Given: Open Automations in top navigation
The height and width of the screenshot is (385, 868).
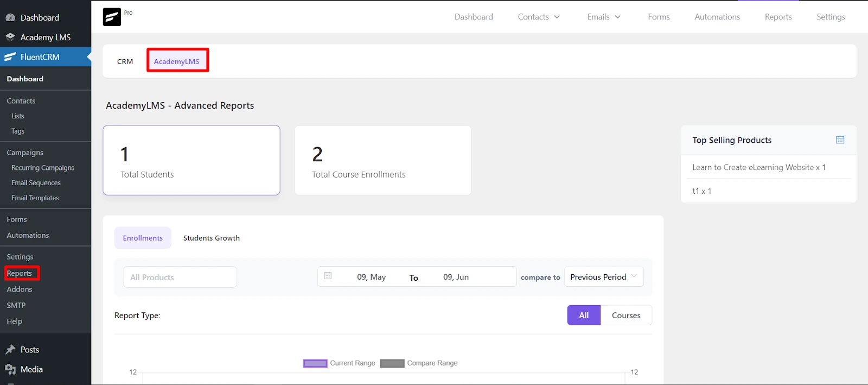Looking at the screenshot, I should click(x=717, y=17).
